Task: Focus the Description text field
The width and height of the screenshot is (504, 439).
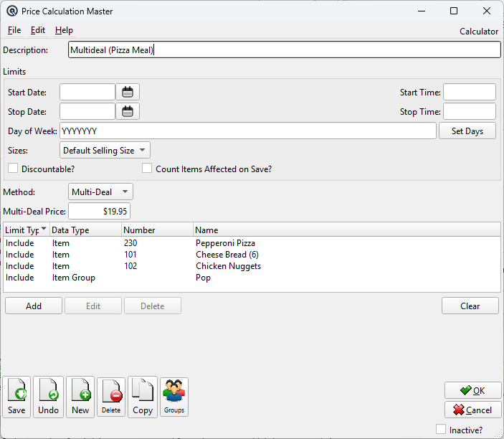Action: [285, 49]
